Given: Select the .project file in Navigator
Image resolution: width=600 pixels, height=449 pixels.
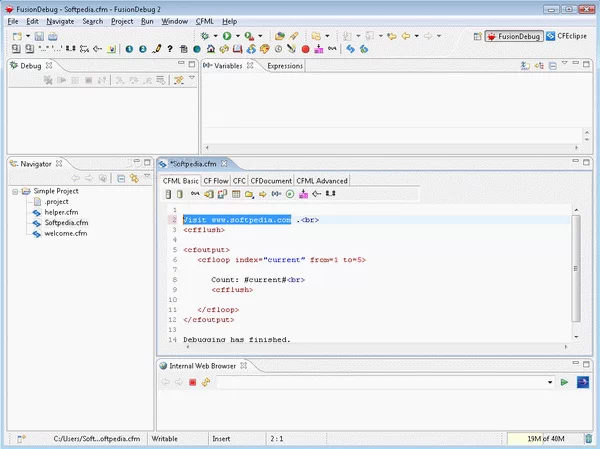Looking at the screenshot, I should (57, 202).
